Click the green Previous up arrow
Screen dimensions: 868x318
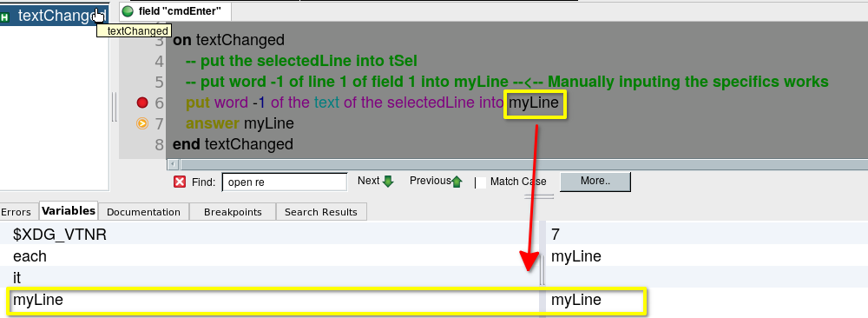pos(457,182)
